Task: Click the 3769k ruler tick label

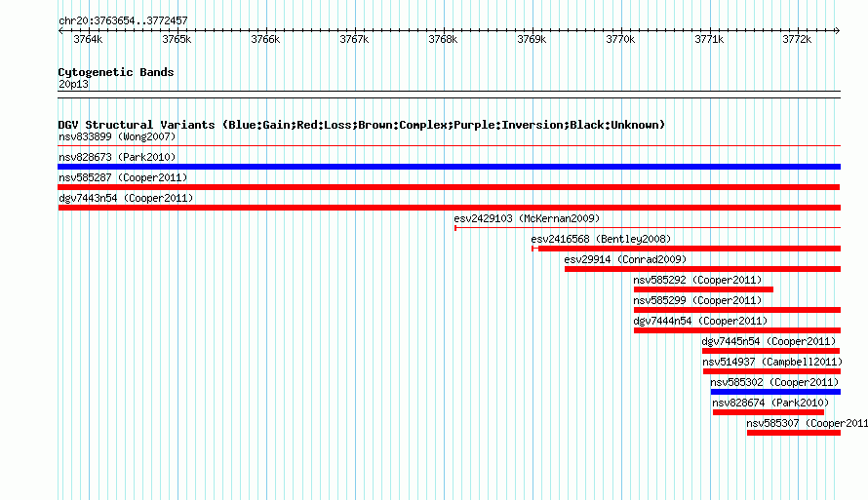Action: (x=532, y=39)
